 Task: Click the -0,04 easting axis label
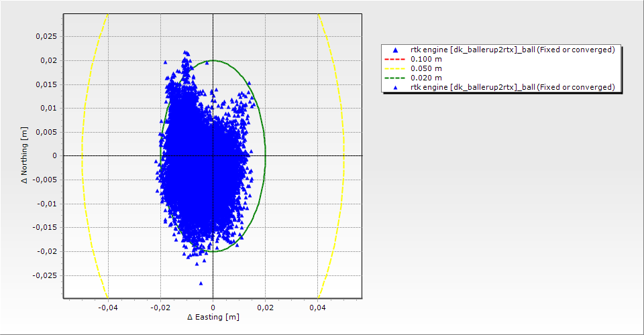coord(108,307)
